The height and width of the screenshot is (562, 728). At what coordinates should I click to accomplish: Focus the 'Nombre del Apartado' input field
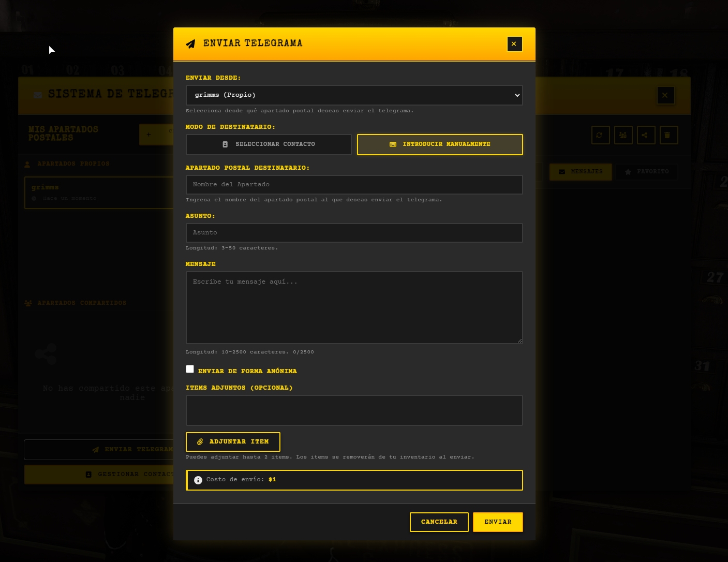click(x=354, y=185)
